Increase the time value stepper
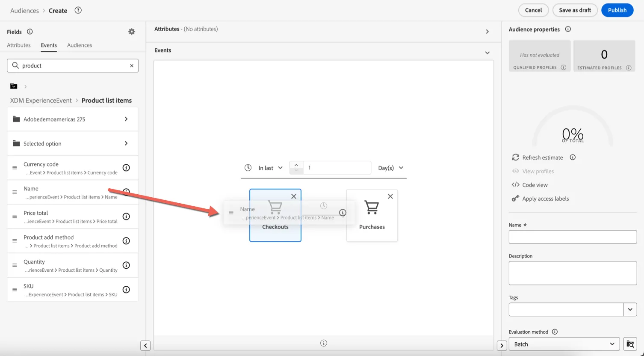The width and height of the screenshot is (644, 356). pos(296,165)
